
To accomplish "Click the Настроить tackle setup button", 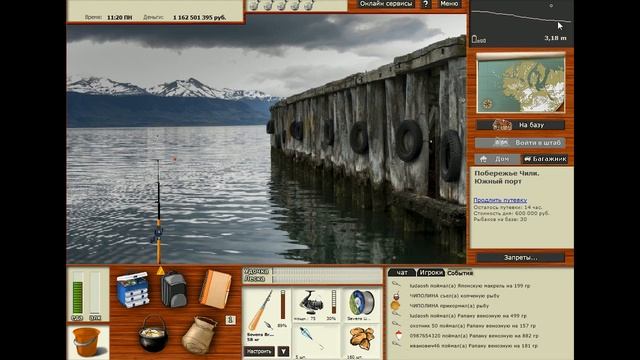I will [x=259, y=351].
